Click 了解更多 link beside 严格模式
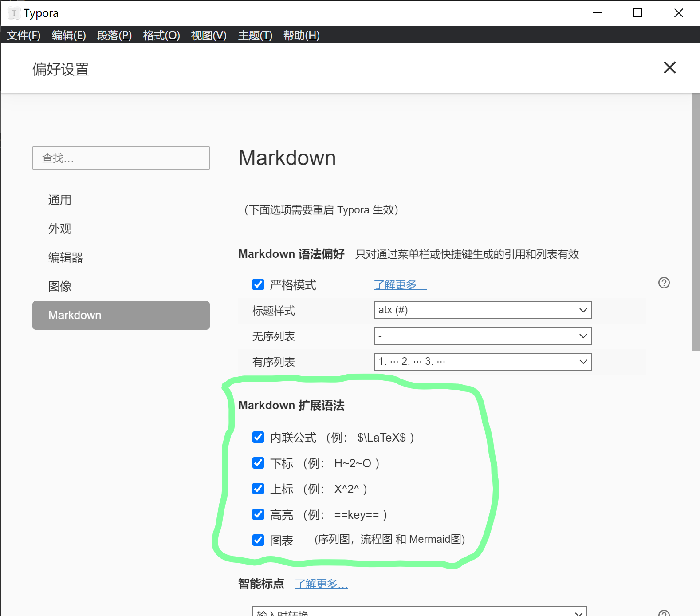Viewport: 700px width, 616px height. click(400, 285)
